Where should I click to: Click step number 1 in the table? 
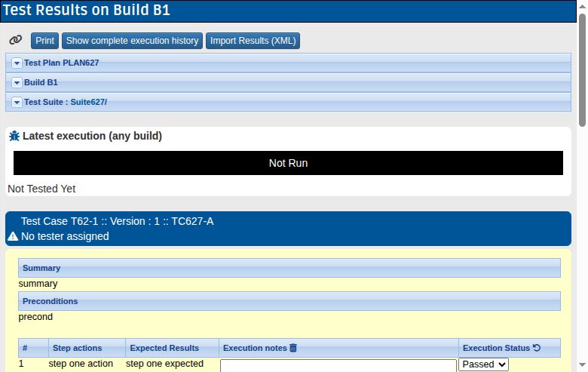click(21, 364)
